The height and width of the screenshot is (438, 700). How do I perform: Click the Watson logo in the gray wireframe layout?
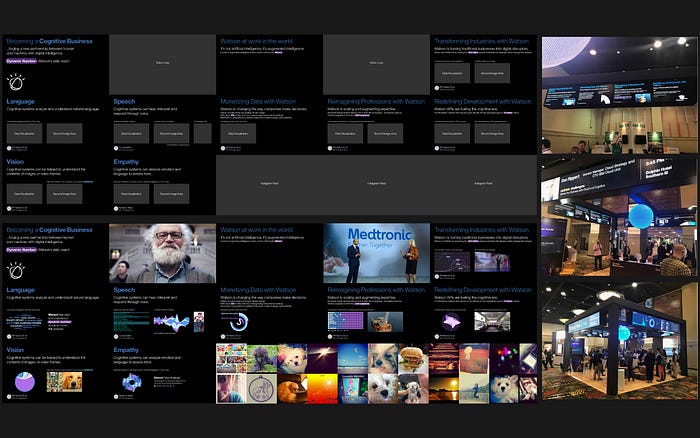click(16, 82)
